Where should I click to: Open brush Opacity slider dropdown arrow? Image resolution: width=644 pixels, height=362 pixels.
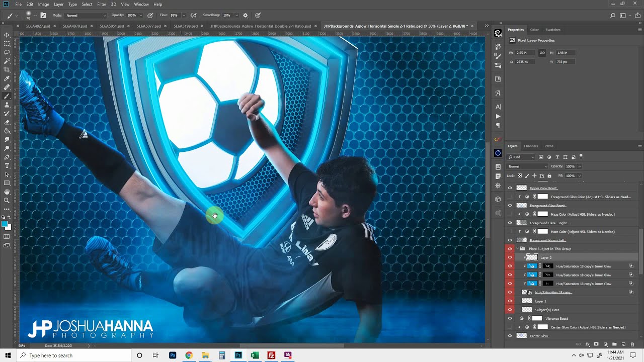[140, 16]
